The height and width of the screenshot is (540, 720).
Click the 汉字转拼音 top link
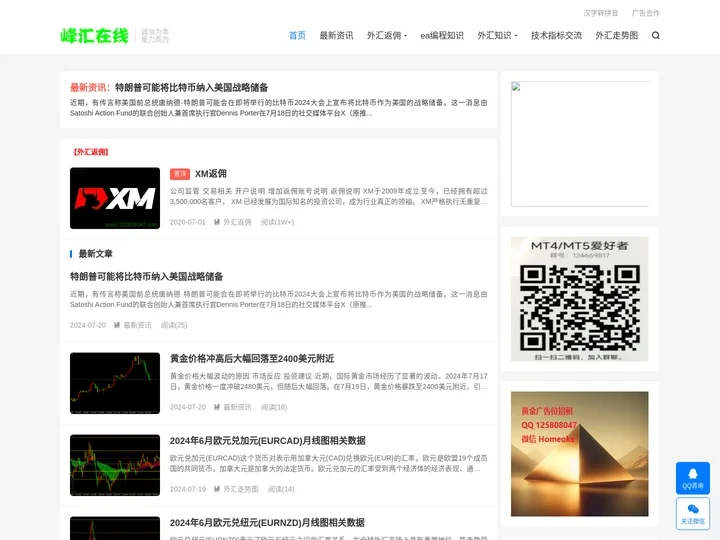tap(601, 13)
